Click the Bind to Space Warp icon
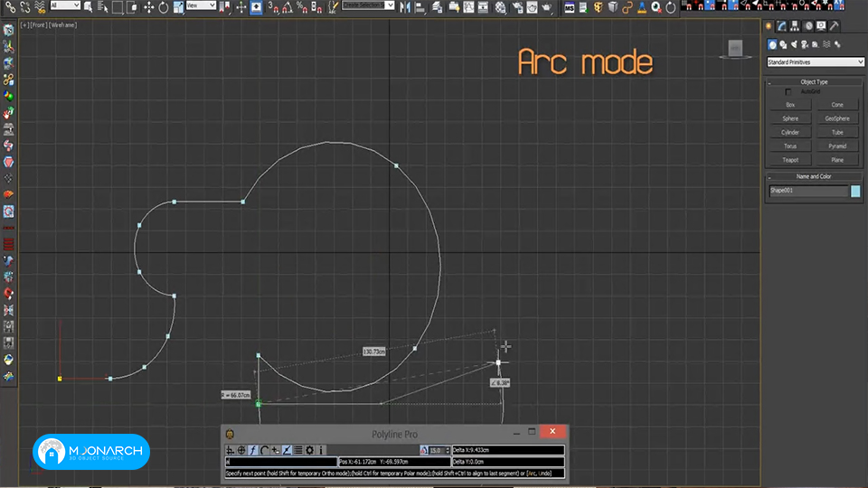This screenshot has width=868, height=488. pos(40,7)
